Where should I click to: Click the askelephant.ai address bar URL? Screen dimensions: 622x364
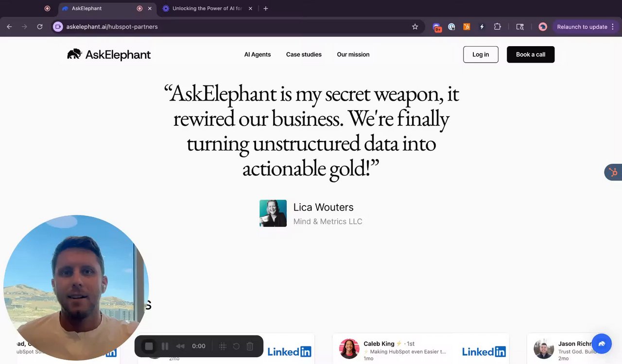[112, 27]
